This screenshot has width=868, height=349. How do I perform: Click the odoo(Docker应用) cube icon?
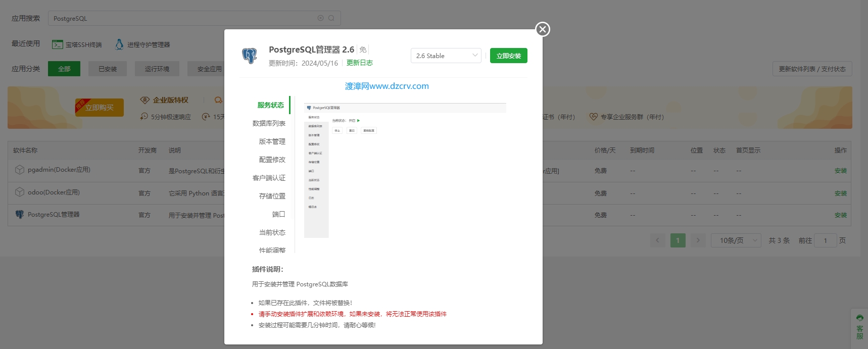click(19, 192)
